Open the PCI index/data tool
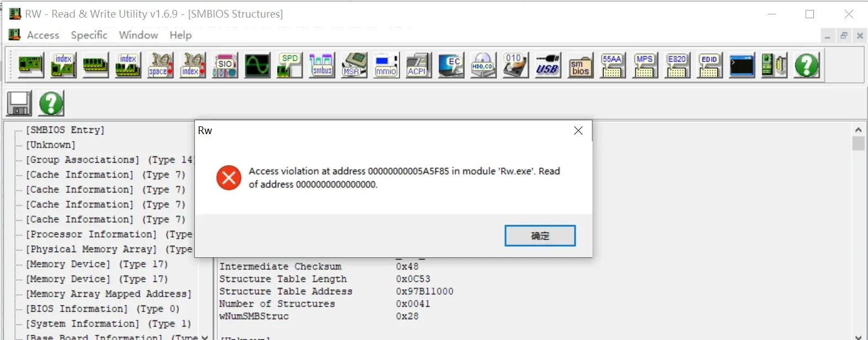 click(x=63, y=65)
